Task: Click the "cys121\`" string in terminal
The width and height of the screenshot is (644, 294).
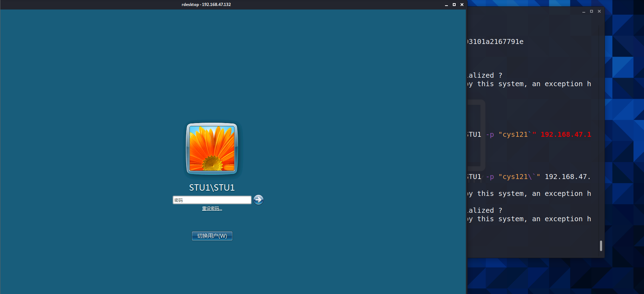Action: [519, 177]
